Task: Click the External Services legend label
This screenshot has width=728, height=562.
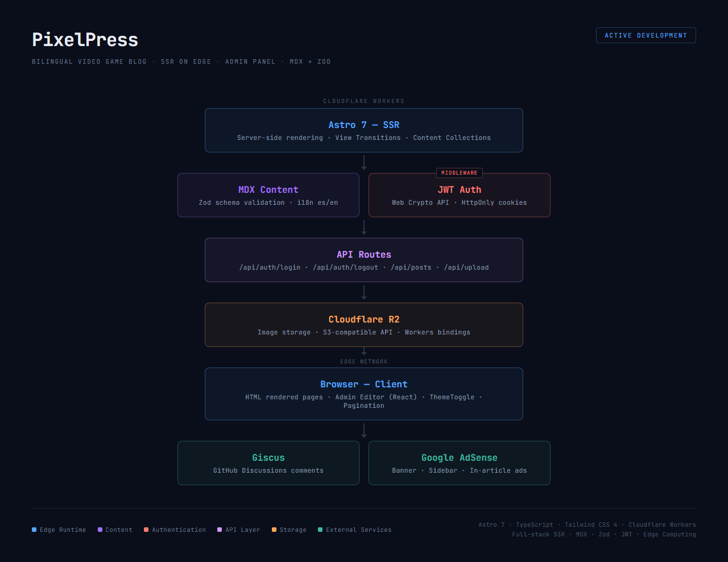Action: coord(359,530)
